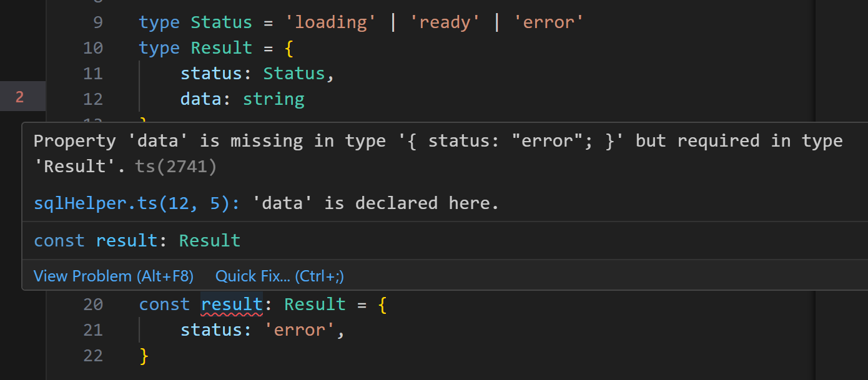Click the data property on line 12
This screenshot has width=868, height=380.
[201, 99]
